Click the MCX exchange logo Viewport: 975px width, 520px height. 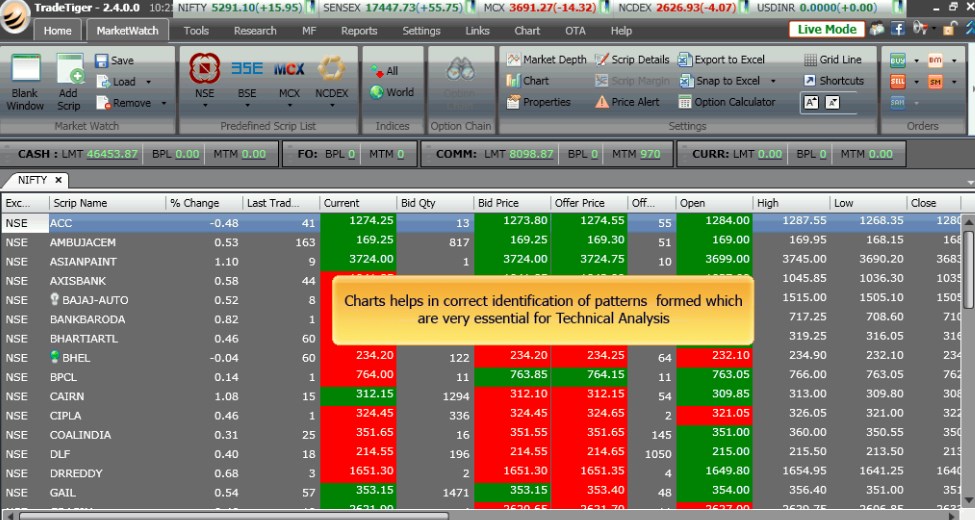pyautogui.click(x=289, y=68)
